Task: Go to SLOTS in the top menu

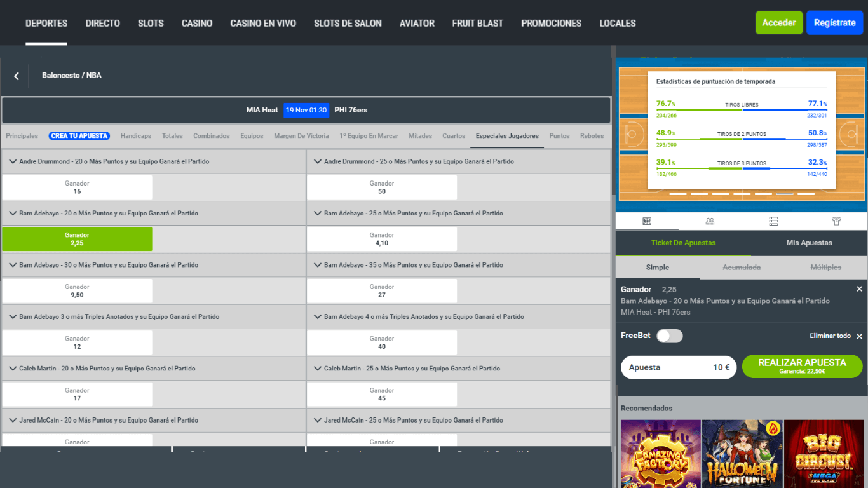Action: point(151,23)
